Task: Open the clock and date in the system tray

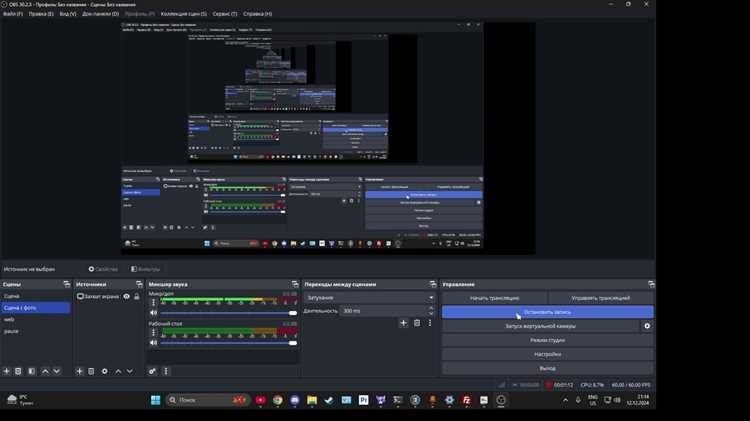Action: pos(638,400)
